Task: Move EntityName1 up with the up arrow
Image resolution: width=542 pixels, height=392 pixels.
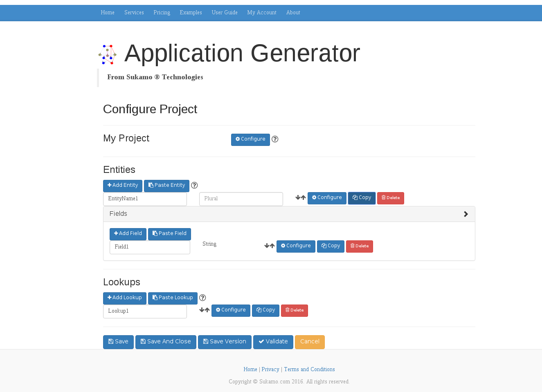Action: click(x=304, y=198)
